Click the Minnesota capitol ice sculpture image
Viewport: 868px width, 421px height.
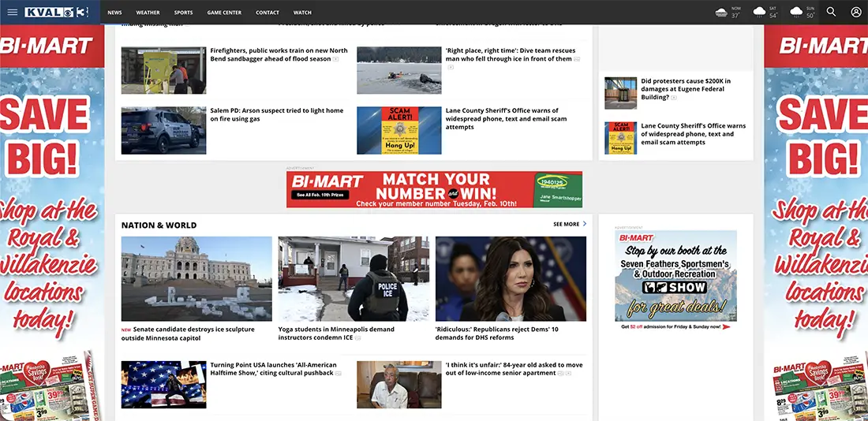tap(196, 279)
